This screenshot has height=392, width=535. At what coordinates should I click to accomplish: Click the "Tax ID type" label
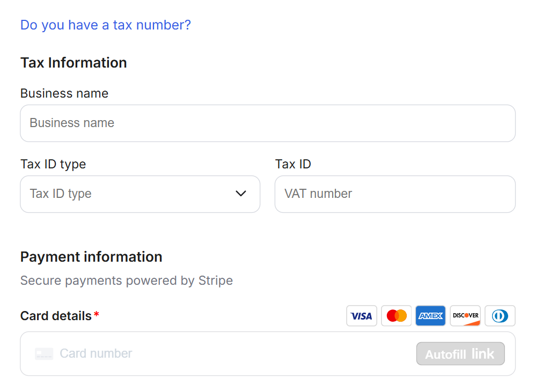(53, 164)
